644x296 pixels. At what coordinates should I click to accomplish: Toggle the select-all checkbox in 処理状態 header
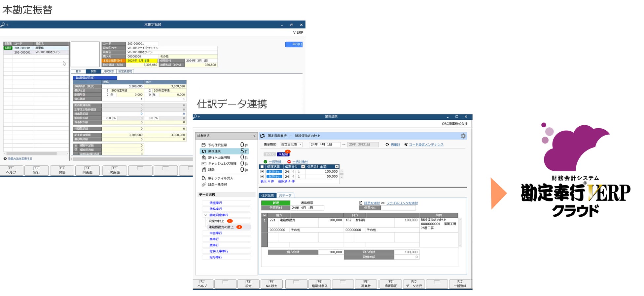(262, 167)
